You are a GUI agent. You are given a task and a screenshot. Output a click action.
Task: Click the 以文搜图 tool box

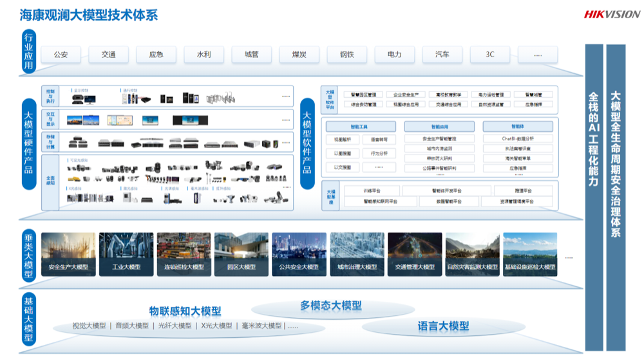[x=343, y=167]
